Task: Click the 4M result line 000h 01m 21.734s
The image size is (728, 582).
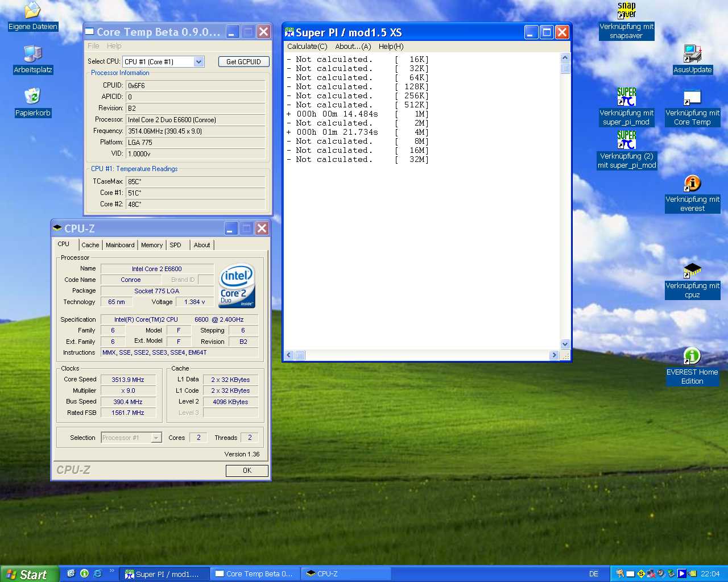Action: (358, 132)
